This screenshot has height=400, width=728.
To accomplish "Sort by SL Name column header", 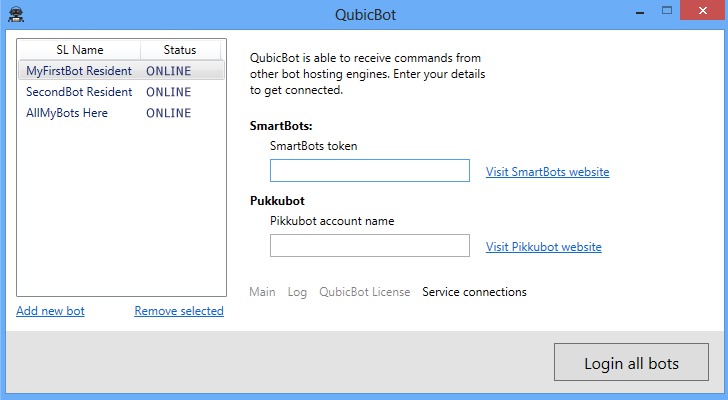I will (x=79, y=50).
